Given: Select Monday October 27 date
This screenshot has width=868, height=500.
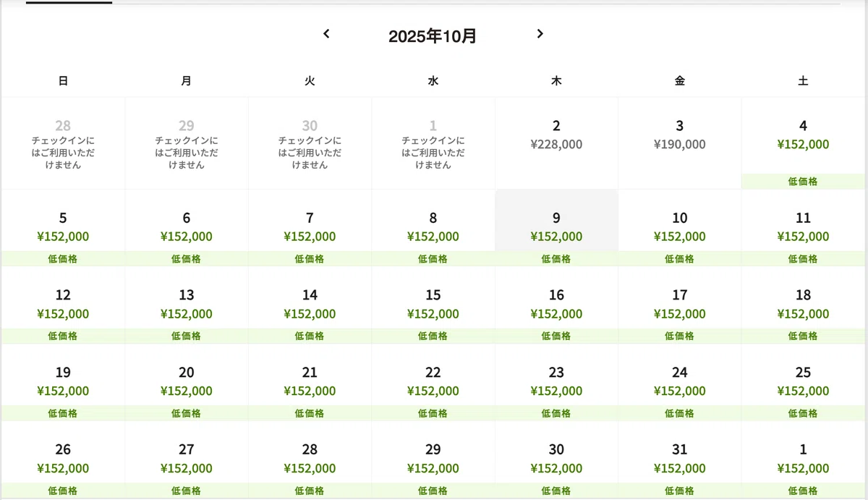Looking at the screenshot, I should coord(187,460).
